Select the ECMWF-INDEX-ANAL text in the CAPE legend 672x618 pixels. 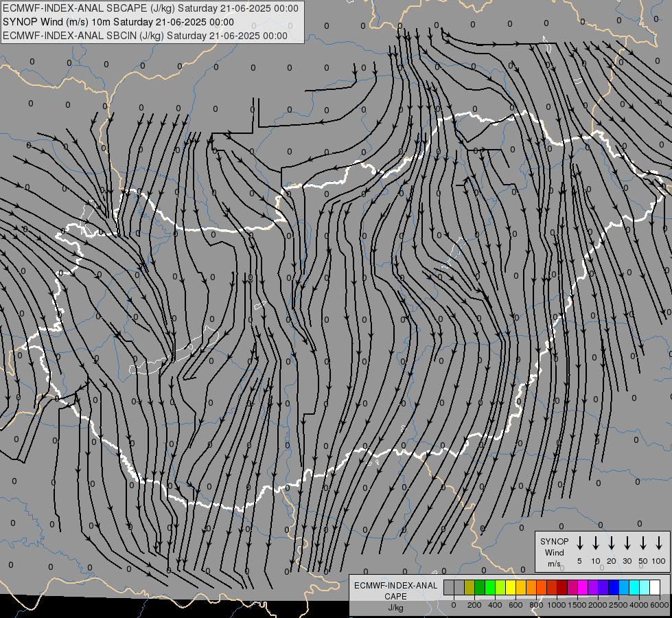click(395, 586)
